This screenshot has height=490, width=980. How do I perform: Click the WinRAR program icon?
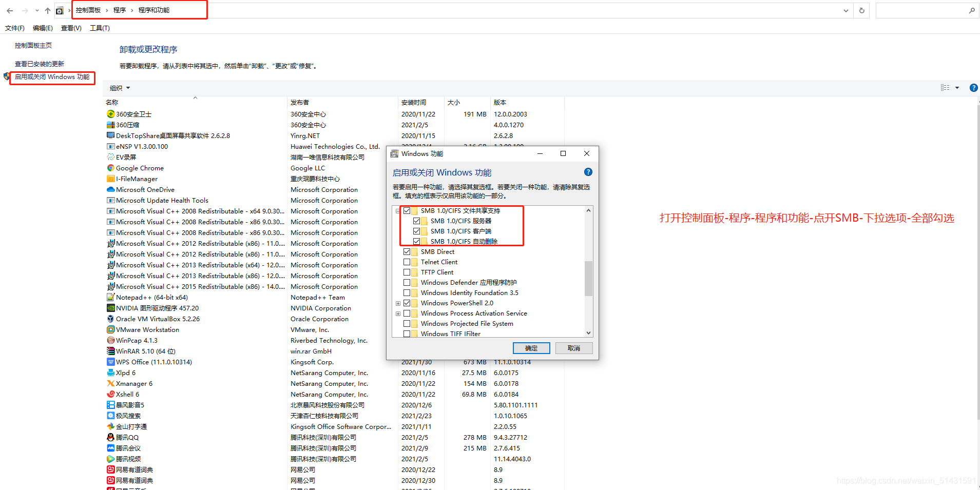110,351
